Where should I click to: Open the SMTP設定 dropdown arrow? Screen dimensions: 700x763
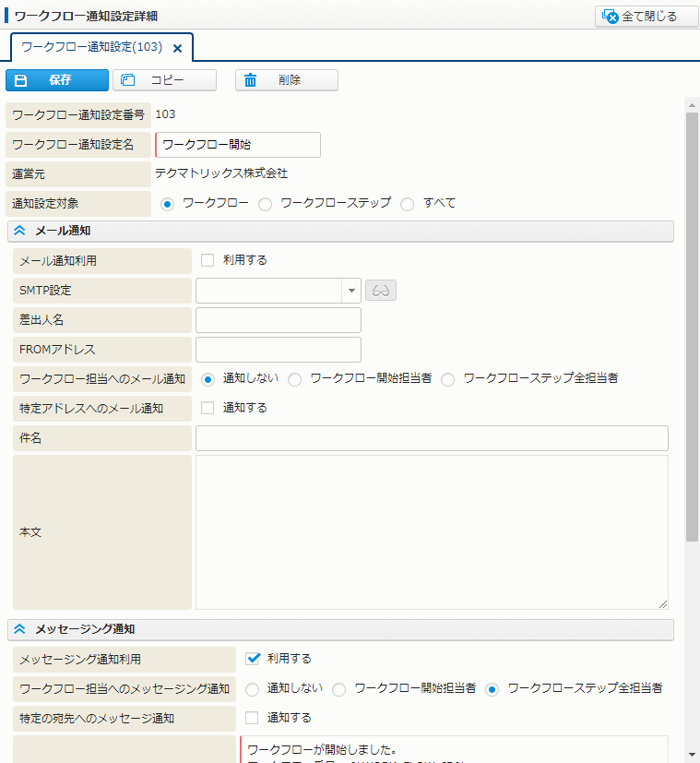coord(351,291)
